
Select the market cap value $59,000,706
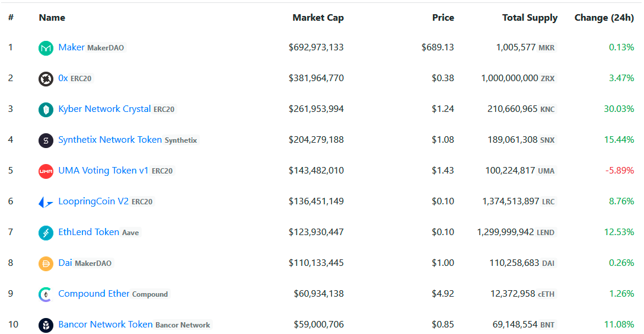coord(318,324)
